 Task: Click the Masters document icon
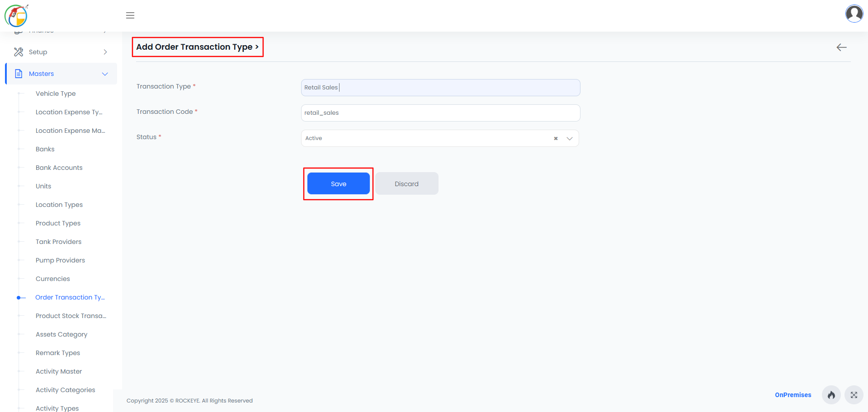point(19,74)
